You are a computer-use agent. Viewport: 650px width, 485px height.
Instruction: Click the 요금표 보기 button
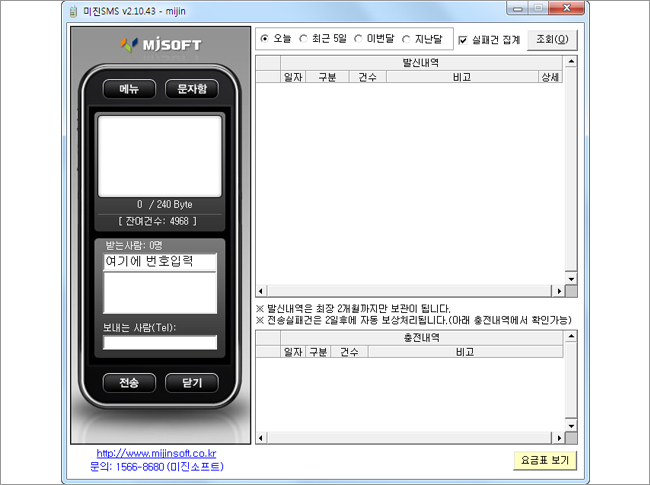click(545, 461)
